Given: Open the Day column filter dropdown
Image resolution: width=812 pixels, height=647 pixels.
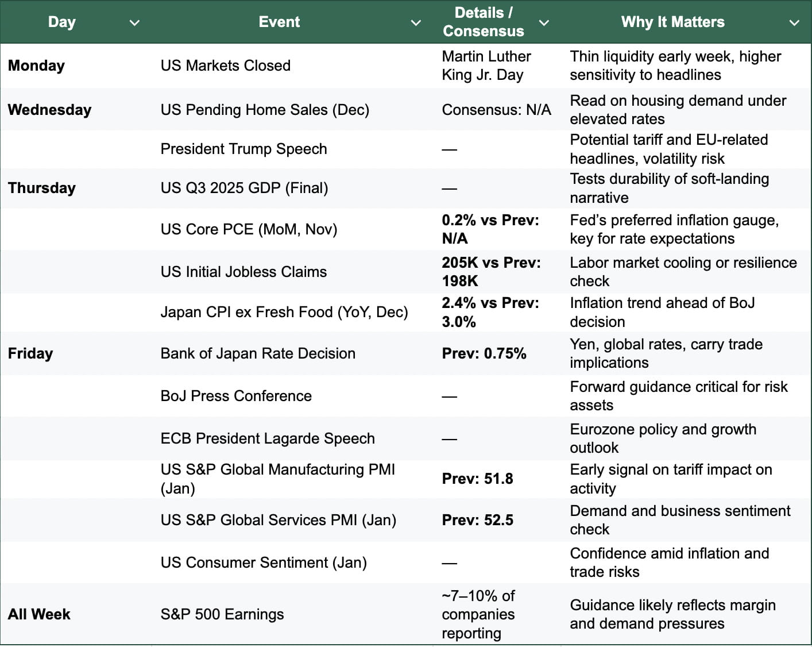Looking at the screenshot, I should pos(134,23).
